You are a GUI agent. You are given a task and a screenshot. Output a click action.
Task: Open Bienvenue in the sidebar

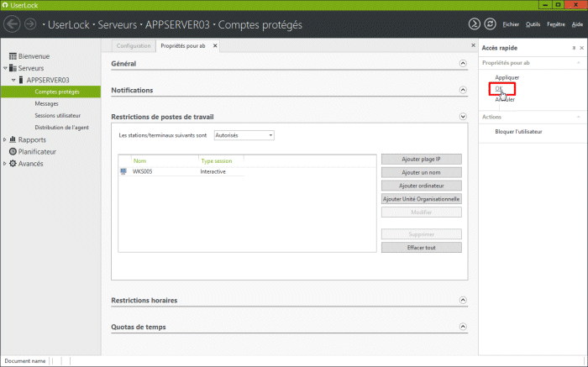tap(34, 56)
